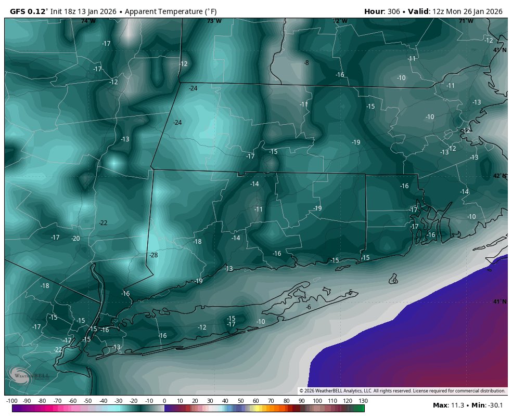The height and width of the screenshot is (420, 512).
Task: Select "Valid: 12z Mon 26 Jan 2026" text
Action: 455,11
